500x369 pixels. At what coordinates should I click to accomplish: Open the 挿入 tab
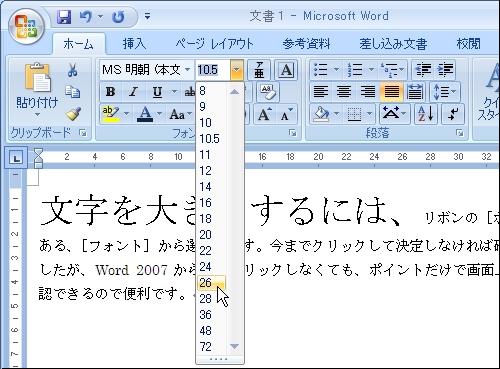tap(135, 44)
